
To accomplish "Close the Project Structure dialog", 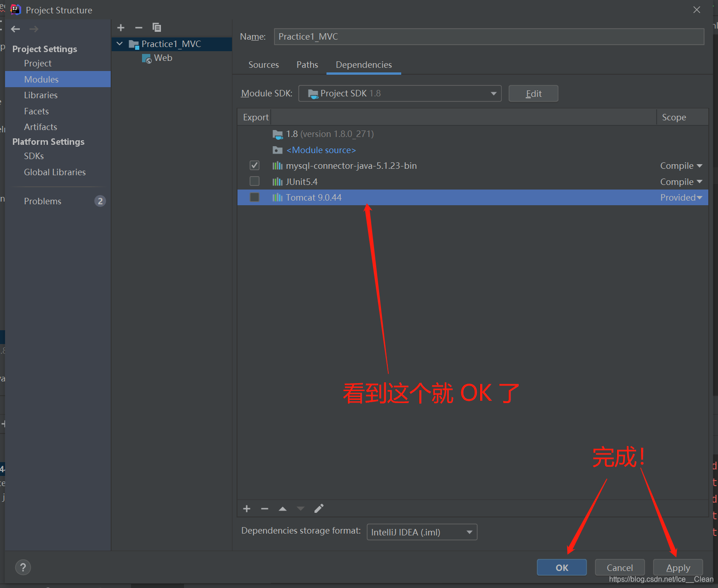I will point(697,10).
